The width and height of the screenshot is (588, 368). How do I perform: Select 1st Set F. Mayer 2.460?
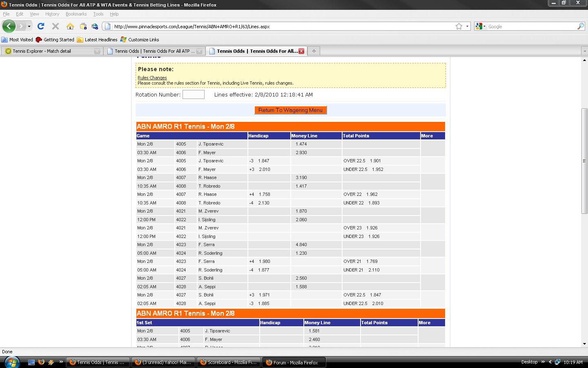click(314, 339)
